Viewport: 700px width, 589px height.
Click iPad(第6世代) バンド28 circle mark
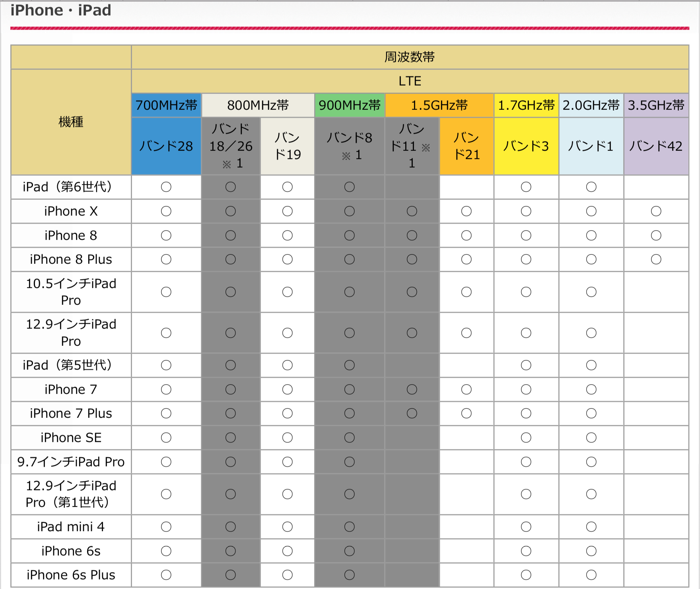166,187
